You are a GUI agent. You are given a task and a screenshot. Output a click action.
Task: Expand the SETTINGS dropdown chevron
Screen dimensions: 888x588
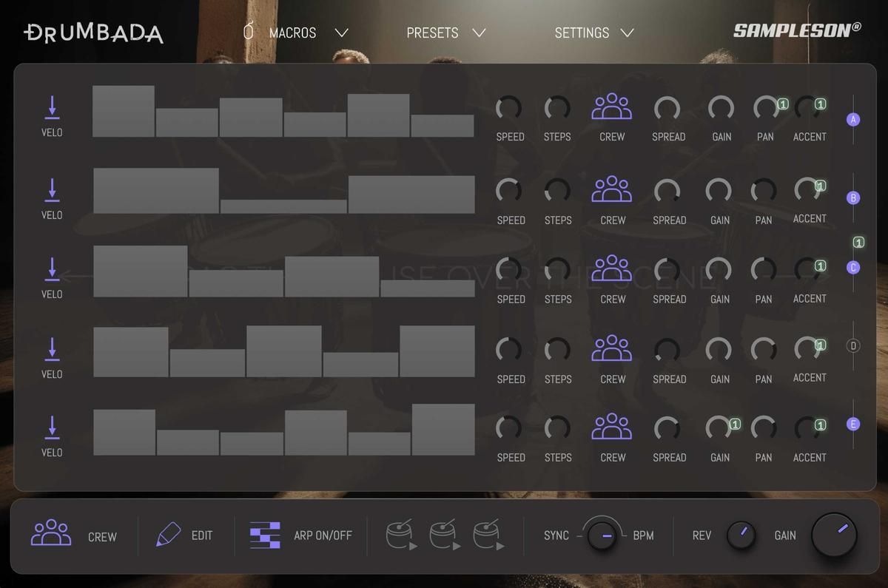click(628, 33)
